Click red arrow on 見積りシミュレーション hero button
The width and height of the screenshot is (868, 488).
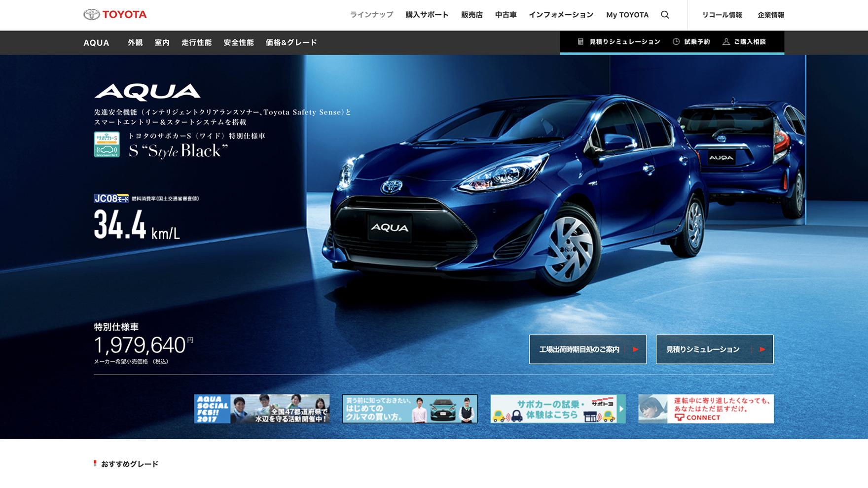[762, 349]
